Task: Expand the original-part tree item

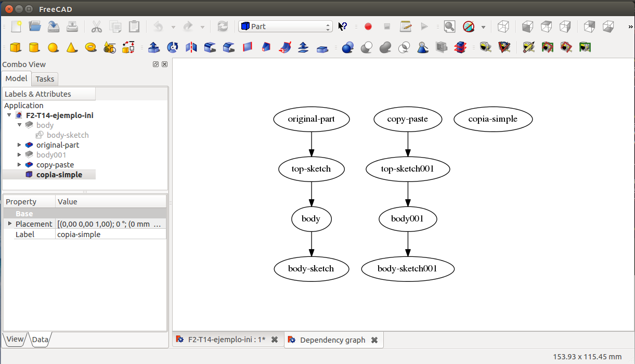Action: point(20,145)
